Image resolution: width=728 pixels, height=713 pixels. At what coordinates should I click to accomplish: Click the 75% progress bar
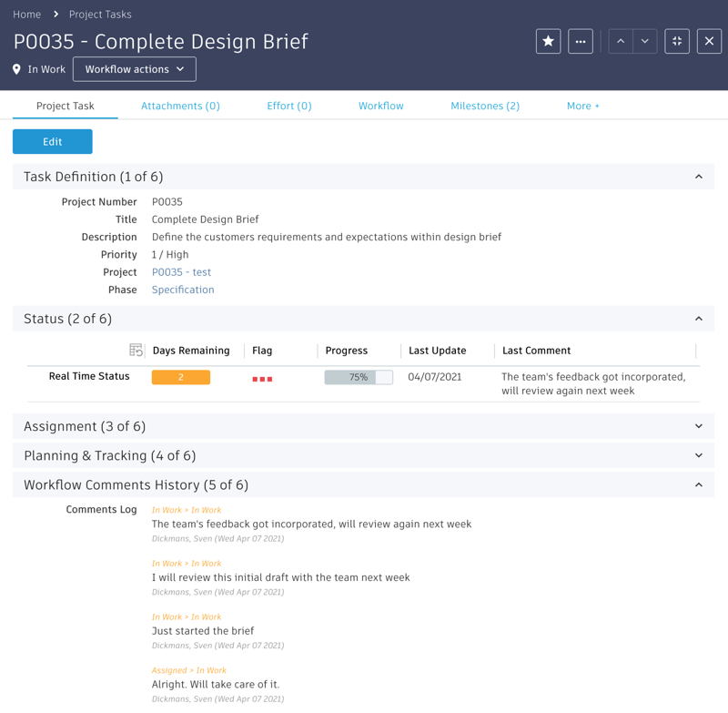coord(359,377)
